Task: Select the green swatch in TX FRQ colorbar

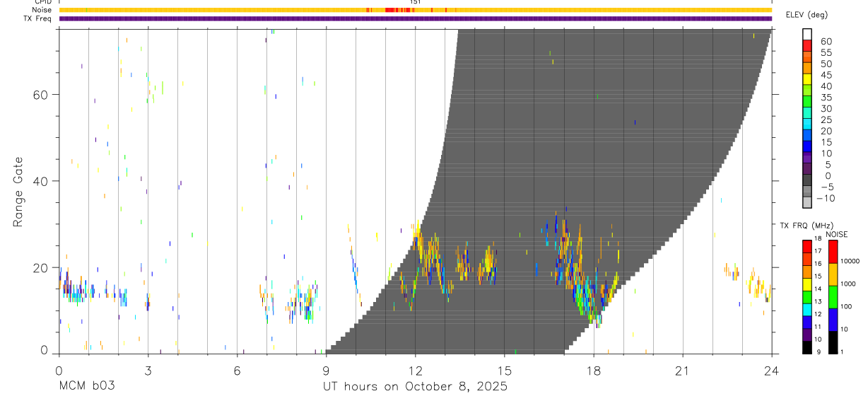Action: pyautogui.click(x=807, y=297)
